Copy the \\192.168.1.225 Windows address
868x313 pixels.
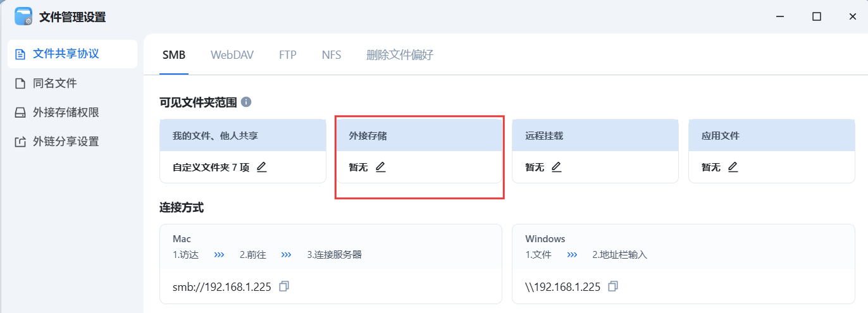coord(612,286)
